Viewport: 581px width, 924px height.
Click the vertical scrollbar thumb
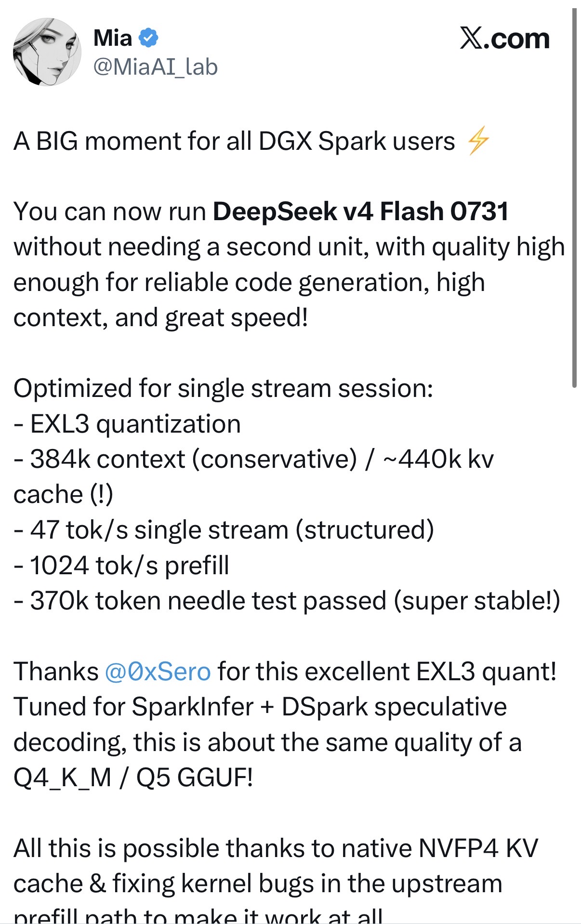(x=574, y=198)
